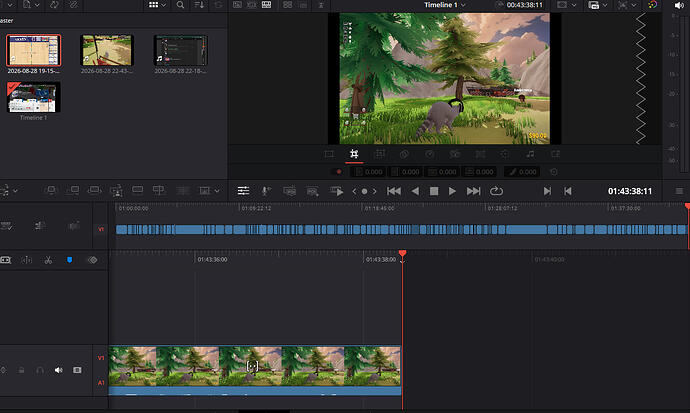Search the media pool with magnifier

coord(180,5)
